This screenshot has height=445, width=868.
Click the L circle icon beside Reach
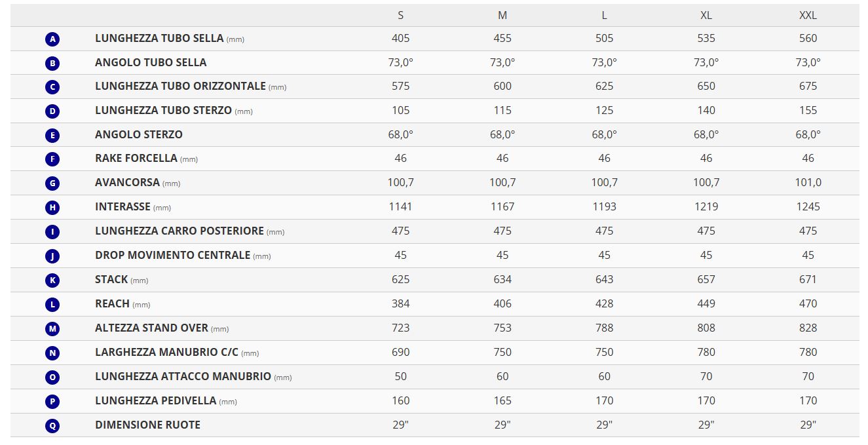[x=53, y=305]
